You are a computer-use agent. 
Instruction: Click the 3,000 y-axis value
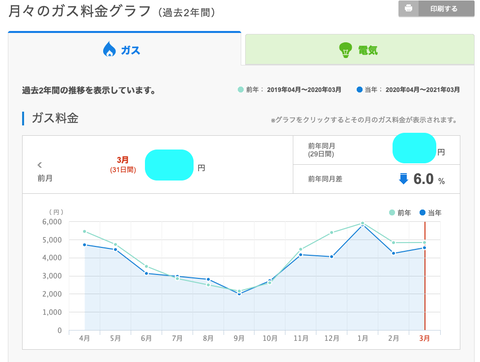click(52, 276)
